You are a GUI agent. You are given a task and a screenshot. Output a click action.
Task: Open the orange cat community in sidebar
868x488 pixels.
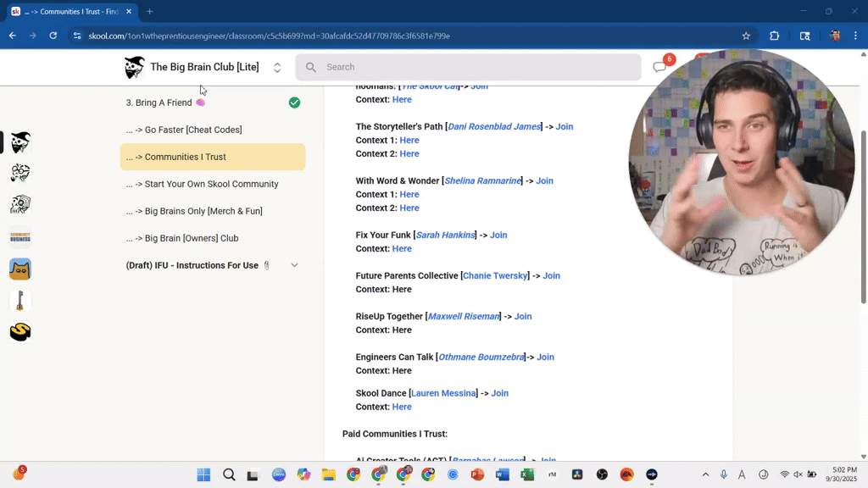pyautogui.click(x=20, y=269)
